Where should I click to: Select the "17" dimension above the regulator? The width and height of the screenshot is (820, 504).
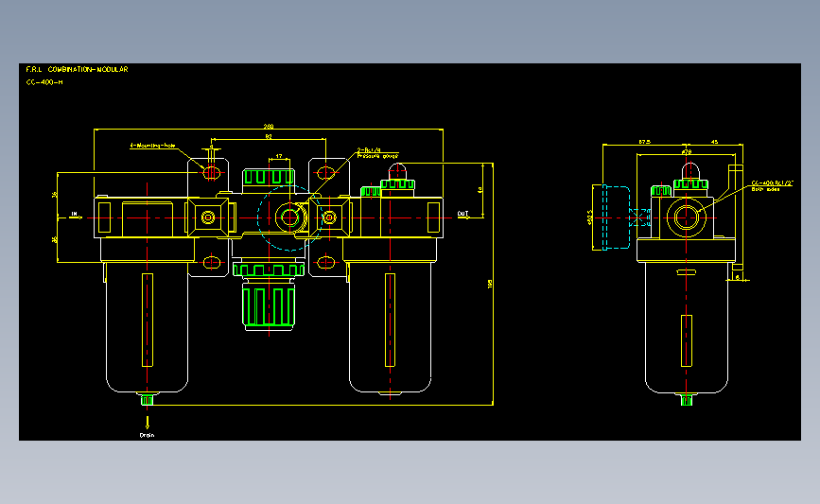tap(279, 156)
